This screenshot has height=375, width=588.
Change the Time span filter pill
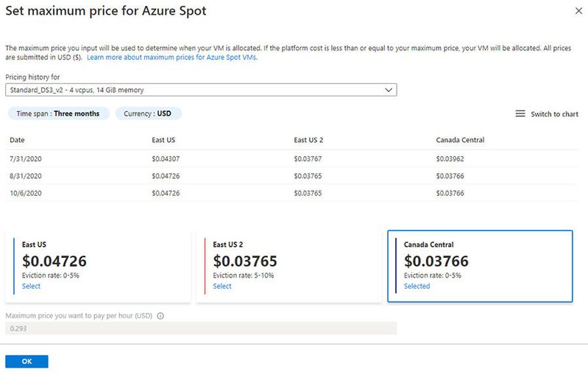point(58,113)
